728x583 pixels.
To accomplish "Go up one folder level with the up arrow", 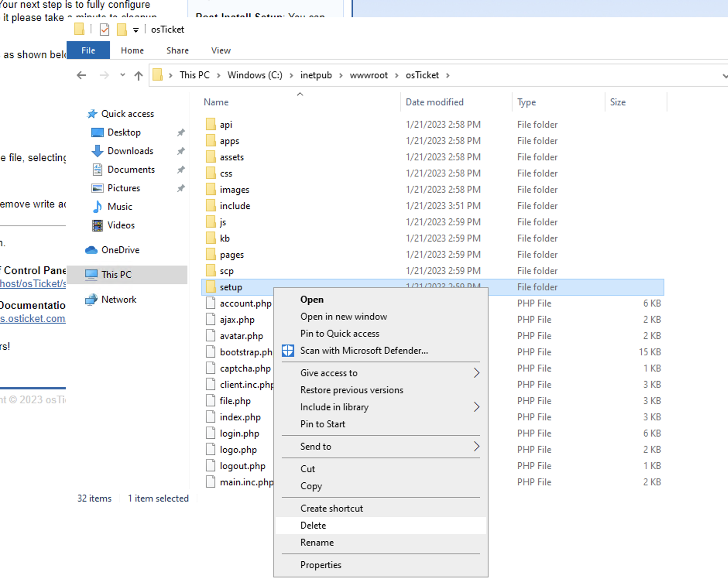I will 138,75.
